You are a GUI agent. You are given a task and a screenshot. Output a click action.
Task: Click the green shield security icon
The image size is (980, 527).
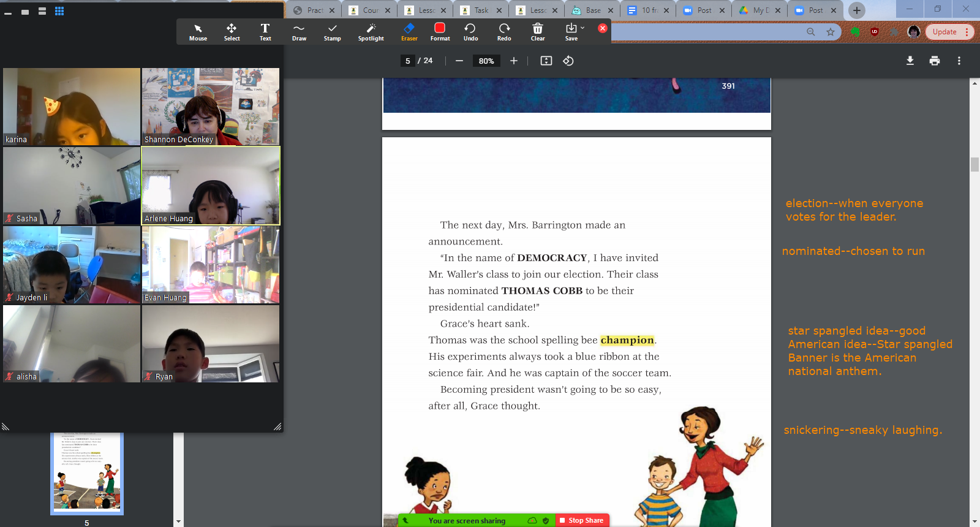[x=546, y=521]
